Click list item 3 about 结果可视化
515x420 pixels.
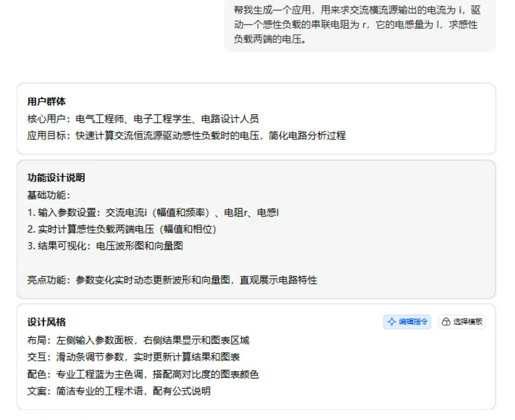pyautogui.click(x=105, y=246)
